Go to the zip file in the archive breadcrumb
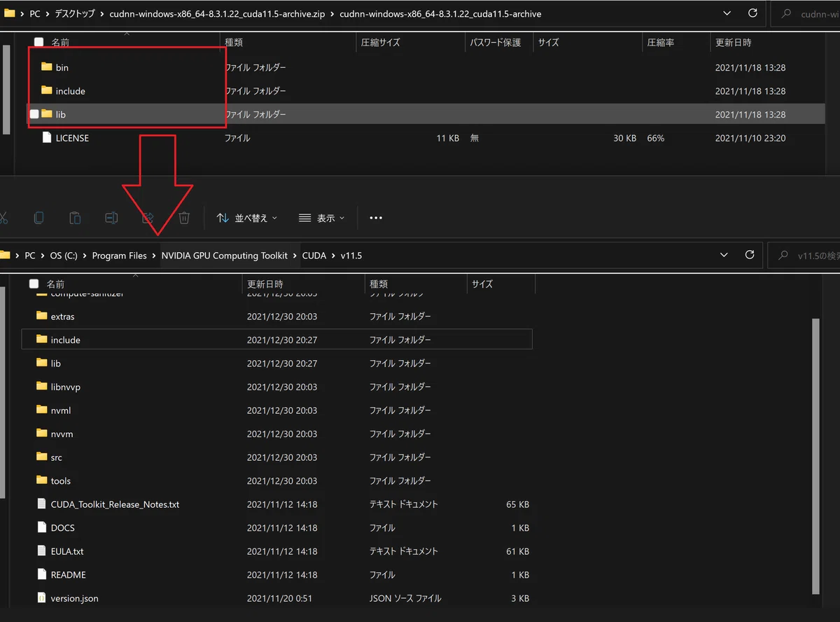840x622 pixels. pyautogui.click(x=217, y=14)
